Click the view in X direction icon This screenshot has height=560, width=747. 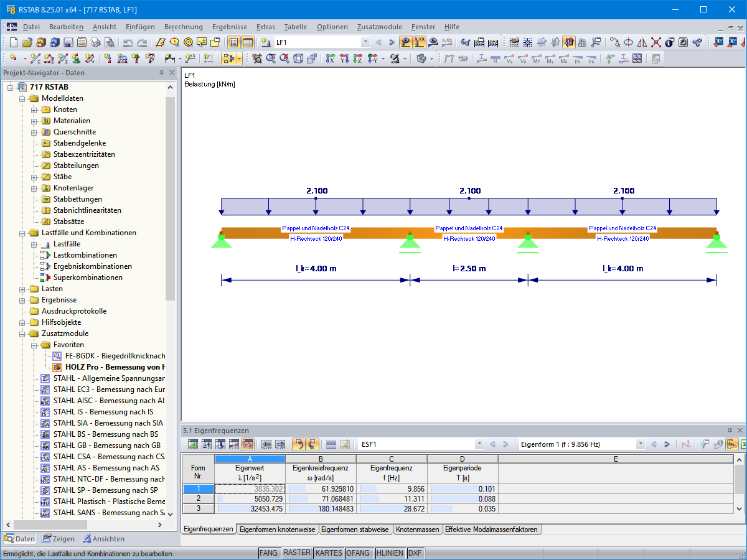(331, 58)
